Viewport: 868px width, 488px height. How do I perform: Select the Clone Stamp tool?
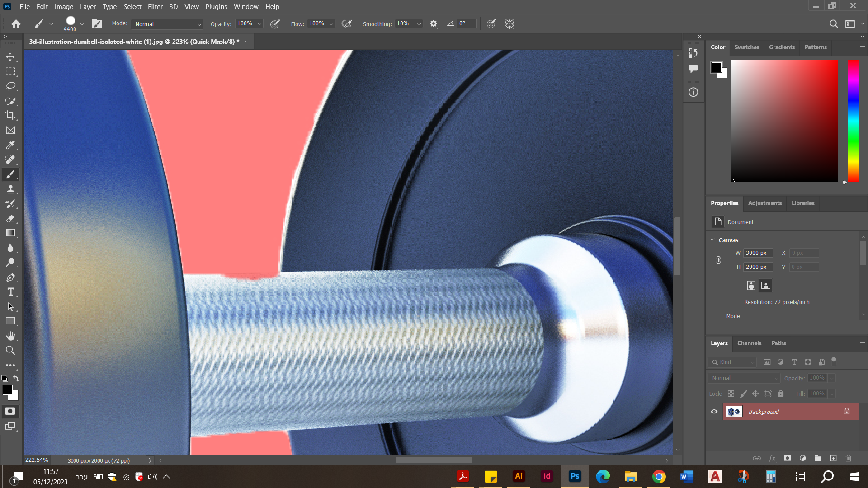point(10,189)
